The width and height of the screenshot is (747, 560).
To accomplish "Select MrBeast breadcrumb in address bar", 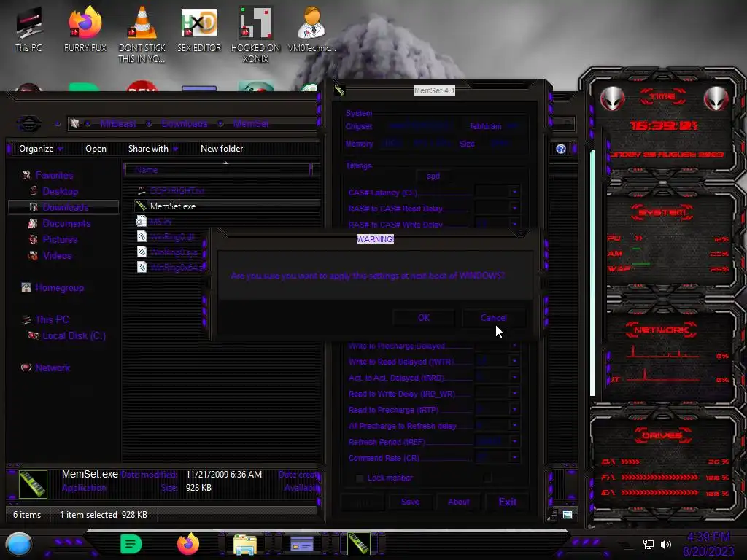I will 118,124.
